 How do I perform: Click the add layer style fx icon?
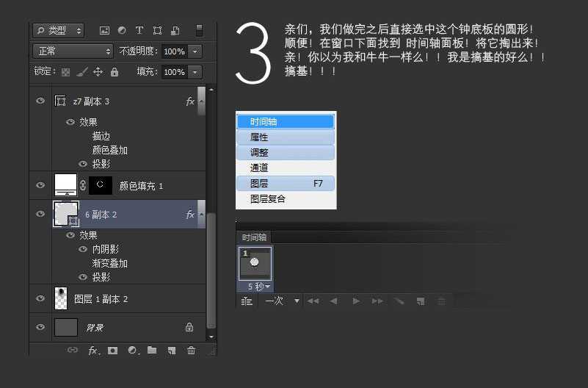pos(93,351)
